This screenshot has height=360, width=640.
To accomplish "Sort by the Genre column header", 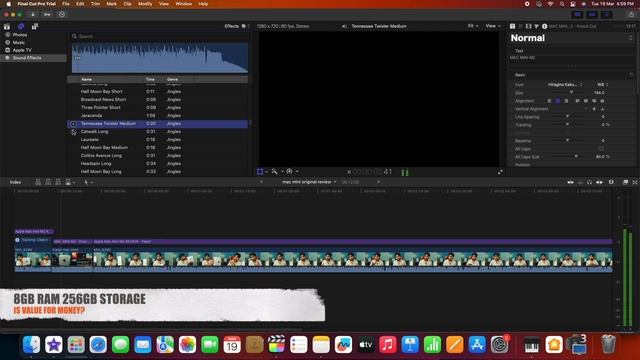I will 172,79.
